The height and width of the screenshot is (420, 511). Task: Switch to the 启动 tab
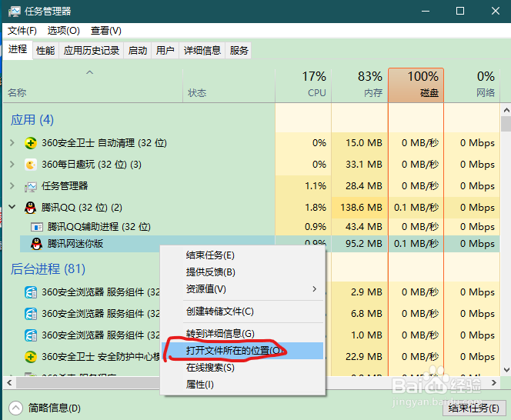(x=138, y=51)
